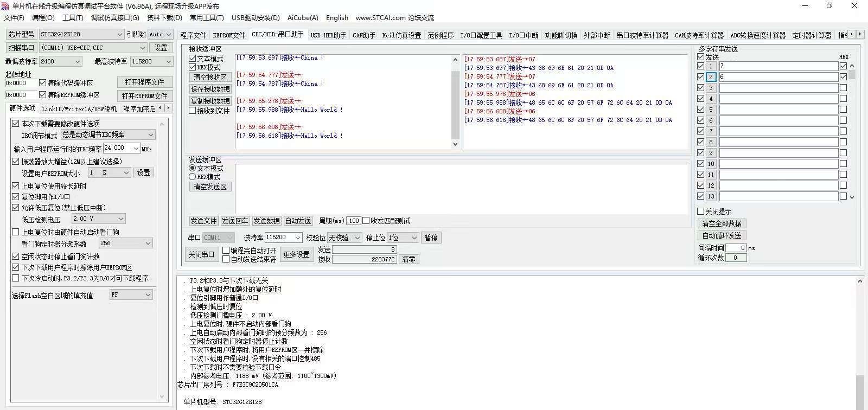
Task: Open the AiCube(A) menu
Action: click(x=303, y=18)
